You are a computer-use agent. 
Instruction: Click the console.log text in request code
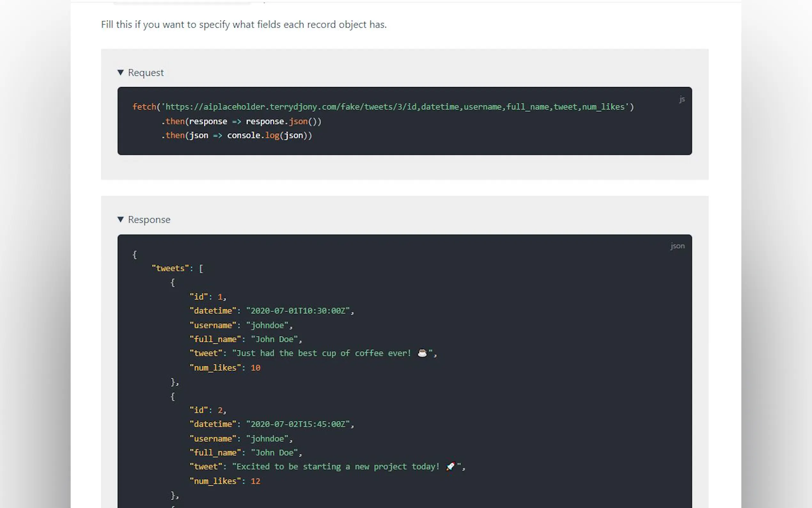tap(253, 135)
